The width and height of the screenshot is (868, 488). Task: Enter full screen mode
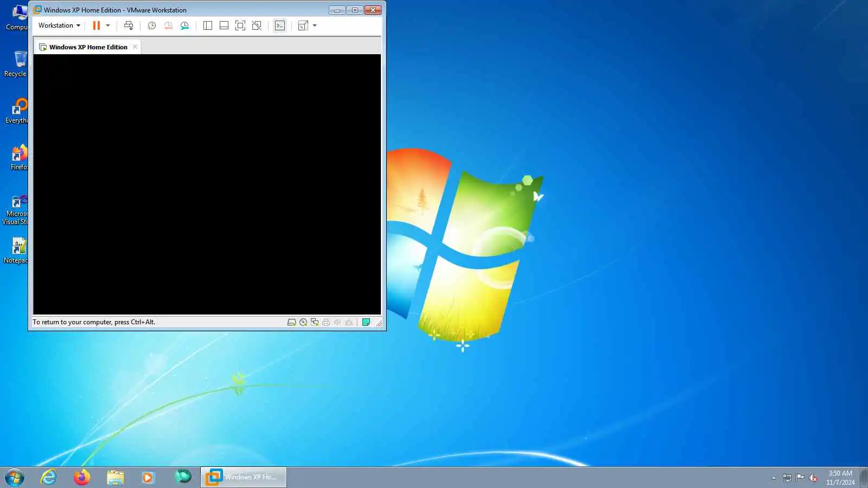pos(240,25)
